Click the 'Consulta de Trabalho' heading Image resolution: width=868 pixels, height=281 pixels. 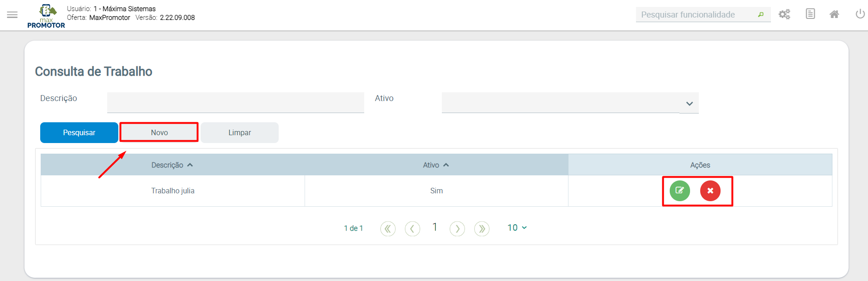click(x=94, y=72)
